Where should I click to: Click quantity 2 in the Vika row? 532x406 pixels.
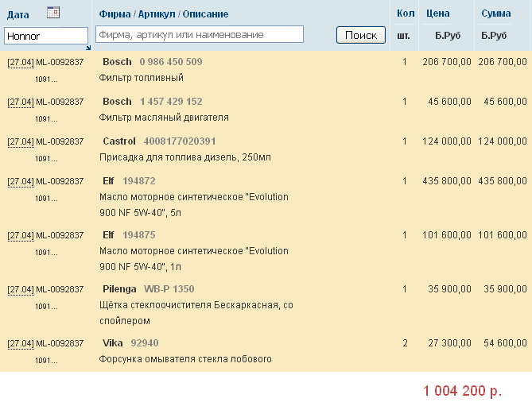pyautogui.click(x=405, y=343)
